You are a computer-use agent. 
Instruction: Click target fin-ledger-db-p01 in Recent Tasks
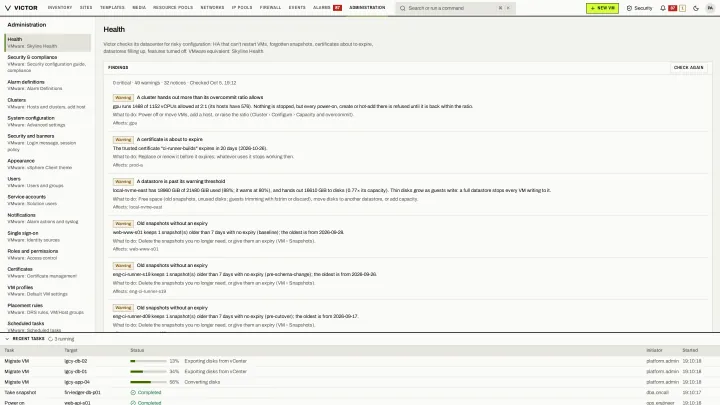[82, 393]
